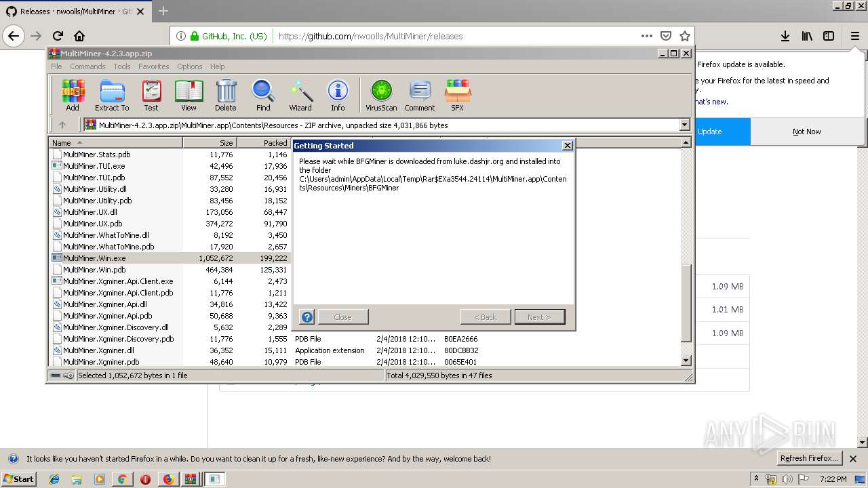Open the View file tool
Image resolution: width=868 pixels, height=488 pixels.
189,95
